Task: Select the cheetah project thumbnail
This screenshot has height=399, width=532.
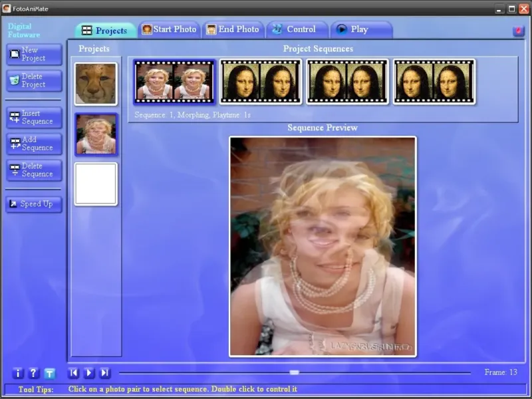Action: (96, 84)
